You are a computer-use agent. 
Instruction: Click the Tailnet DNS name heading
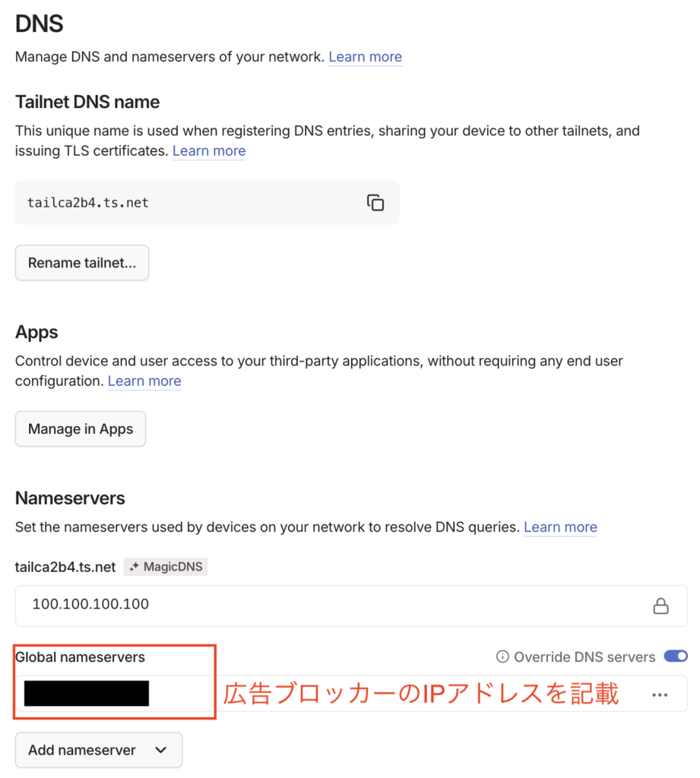pos(87,102)
